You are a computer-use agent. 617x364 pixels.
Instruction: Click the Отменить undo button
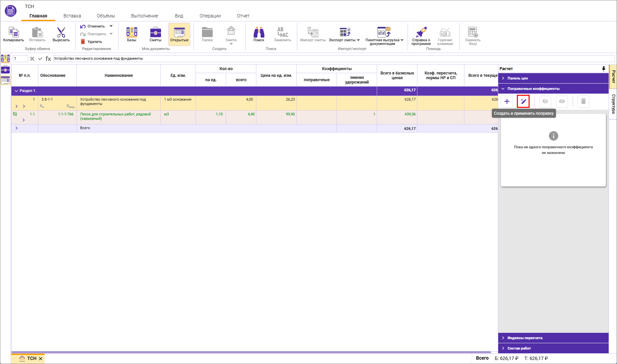[93, 26]
